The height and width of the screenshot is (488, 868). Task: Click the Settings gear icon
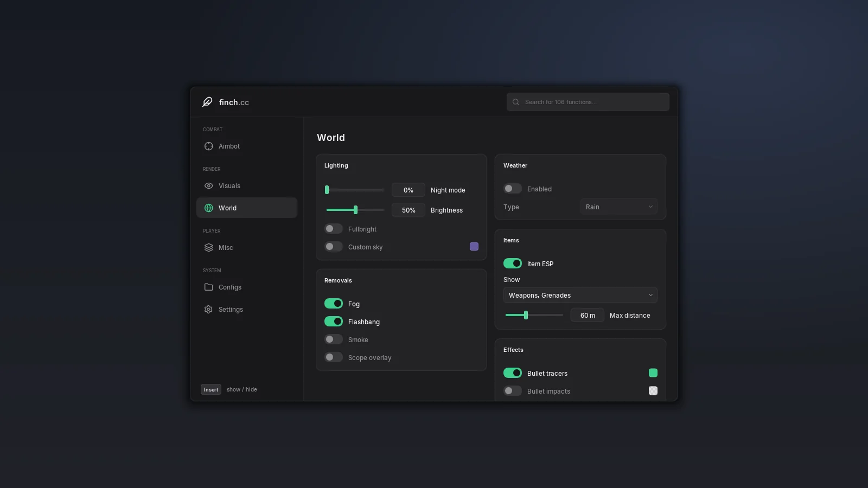(208, 310)
